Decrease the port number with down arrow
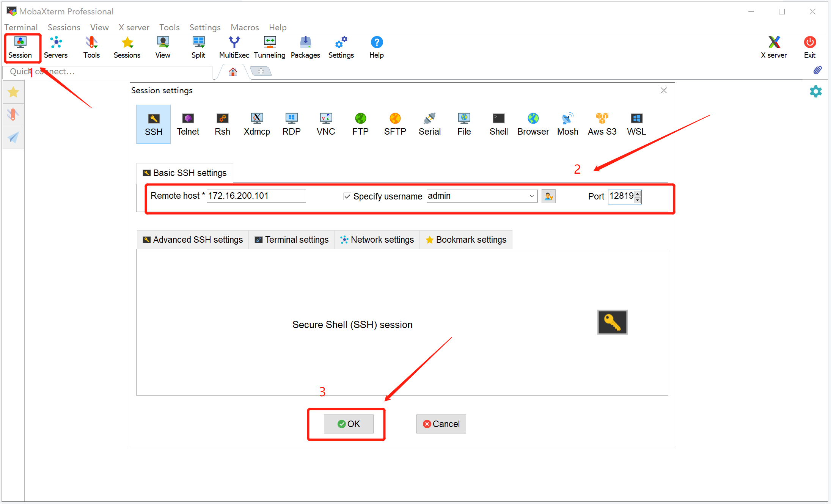 [638, 200]
